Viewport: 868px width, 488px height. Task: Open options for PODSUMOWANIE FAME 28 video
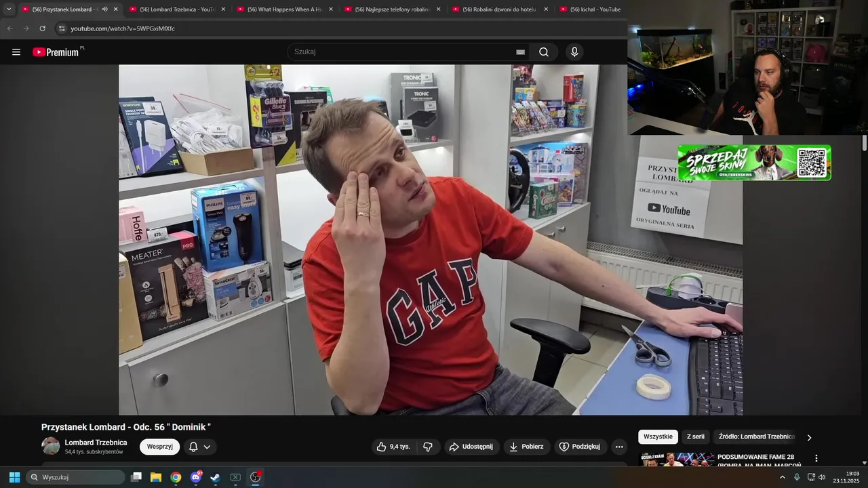(816, 459)
